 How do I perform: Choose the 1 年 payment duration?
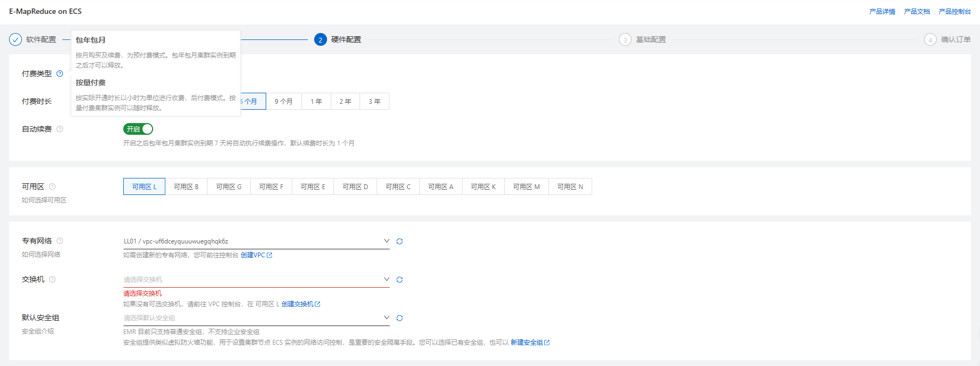(316, 101)
